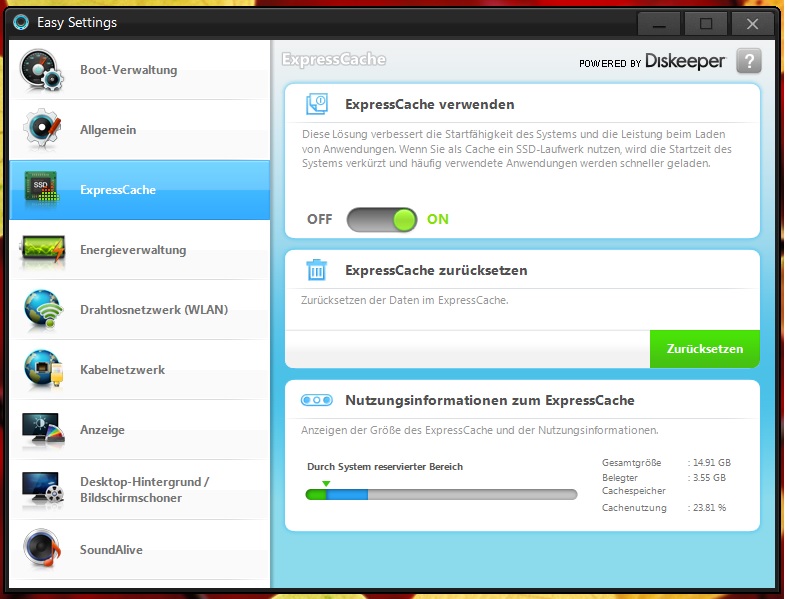Click the green system reserved bar segment
The image size is (786, 599).
(316, 495)
